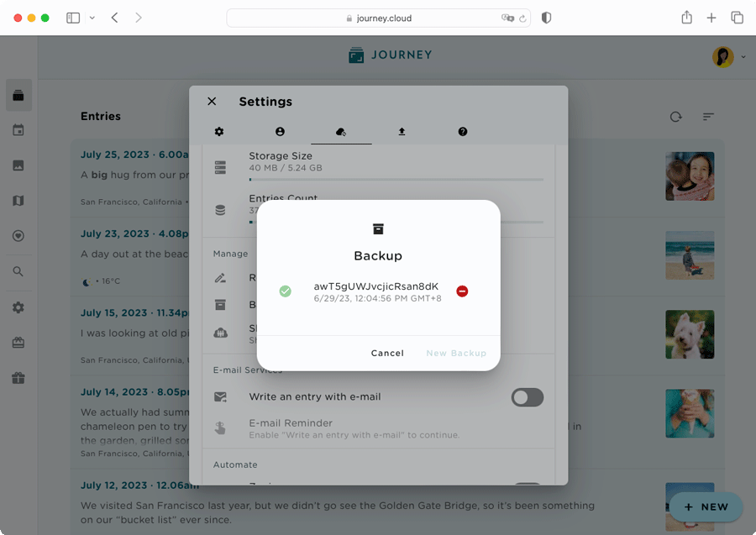Open the gift icon in the sidebar

(x=18, y=378)
